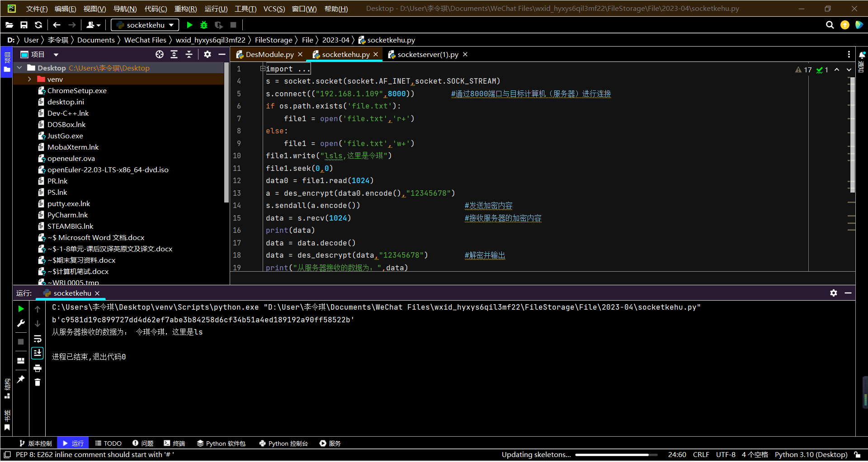Click the green Run button in toolbar
Image resolution: width=868 pixels, height=462 pixels.
(x=189, y=25)
